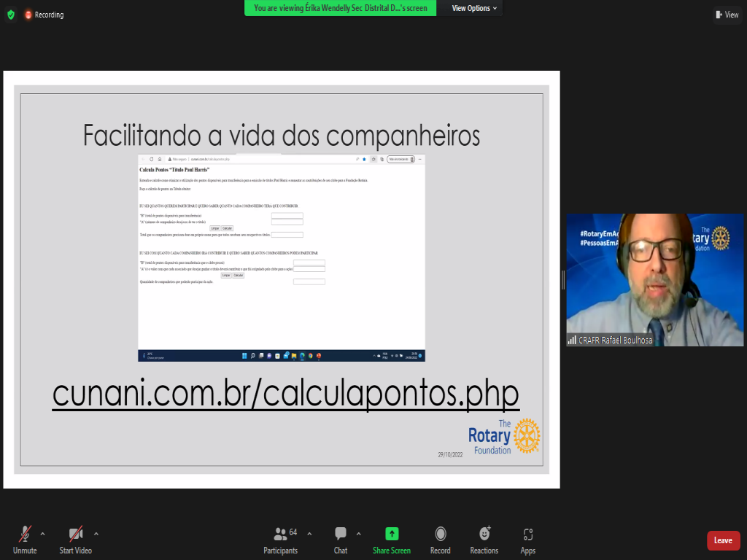Viewport: 747px width, 560px height.
Task: Open the Chat panel
Action: 341,540
